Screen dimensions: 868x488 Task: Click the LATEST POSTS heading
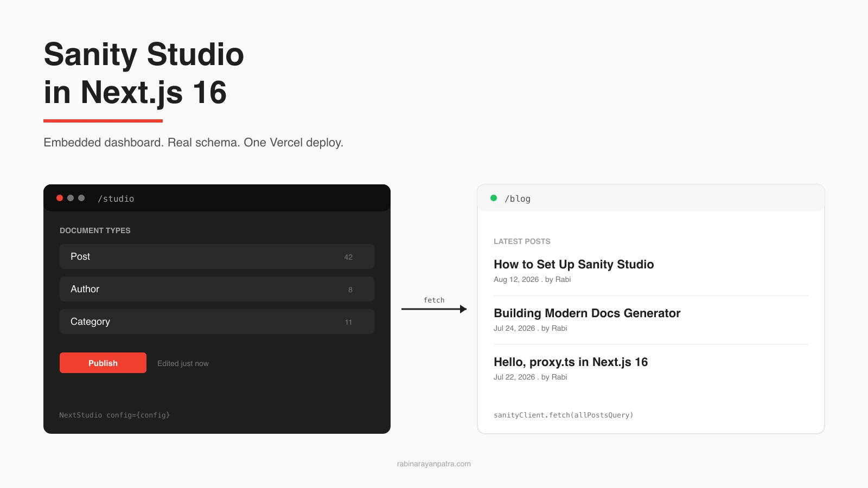pyautogui.click(x=522, y=241)
